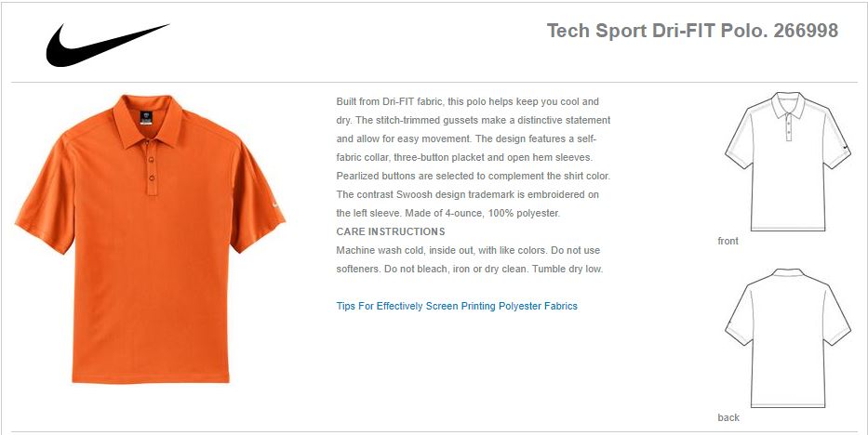Click the white swoosh on orange sleeve

click(277, 206)
